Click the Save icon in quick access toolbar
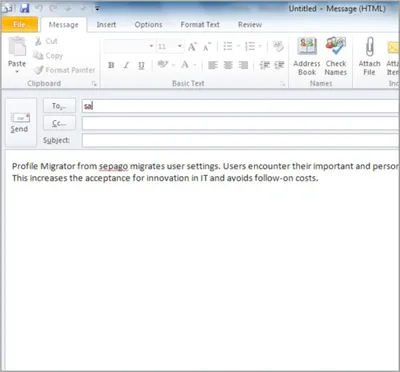Screen dimensions: 400x372 pyautogui.click(x=24, y=8)
